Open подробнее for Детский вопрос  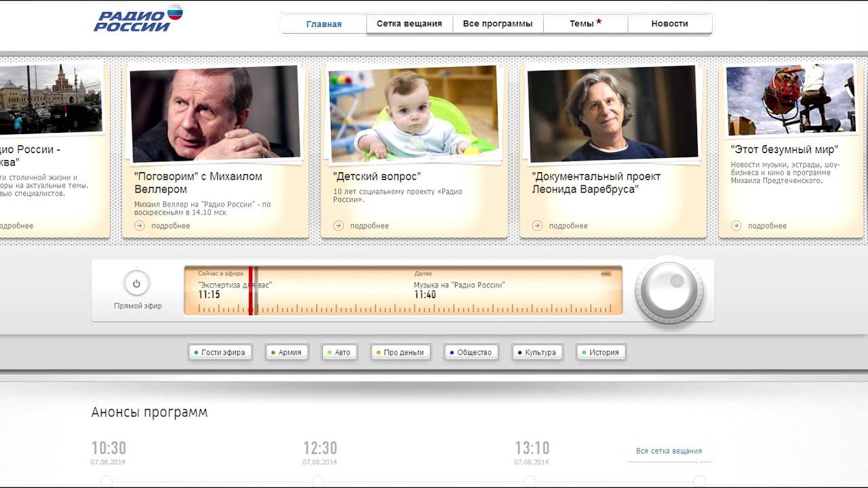pyautogui.click(x=369, y=226)
